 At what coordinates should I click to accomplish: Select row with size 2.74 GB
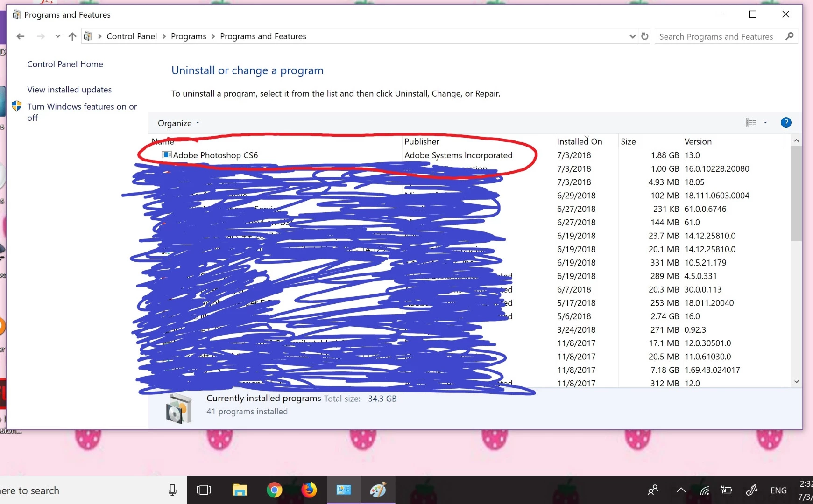[x=467, y=316]
